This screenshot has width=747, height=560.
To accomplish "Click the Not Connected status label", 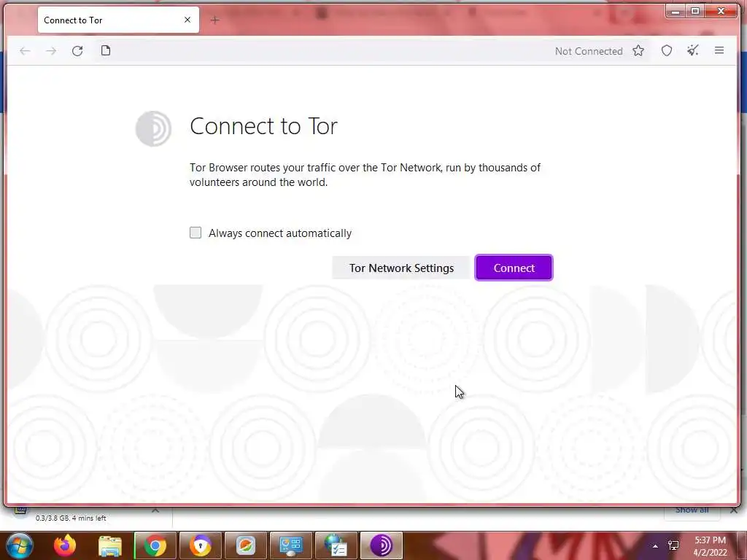I will point(589,51).
